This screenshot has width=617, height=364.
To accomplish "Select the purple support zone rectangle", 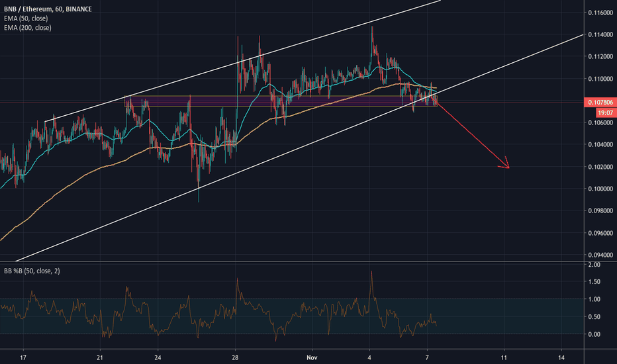I will click(x=281, y=101).
